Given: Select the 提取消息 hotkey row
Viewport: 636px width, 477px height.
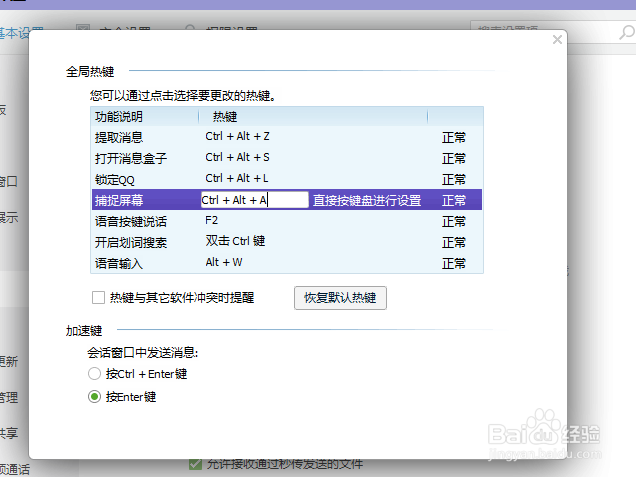Looking at the screenshot, I should point(287,137).
